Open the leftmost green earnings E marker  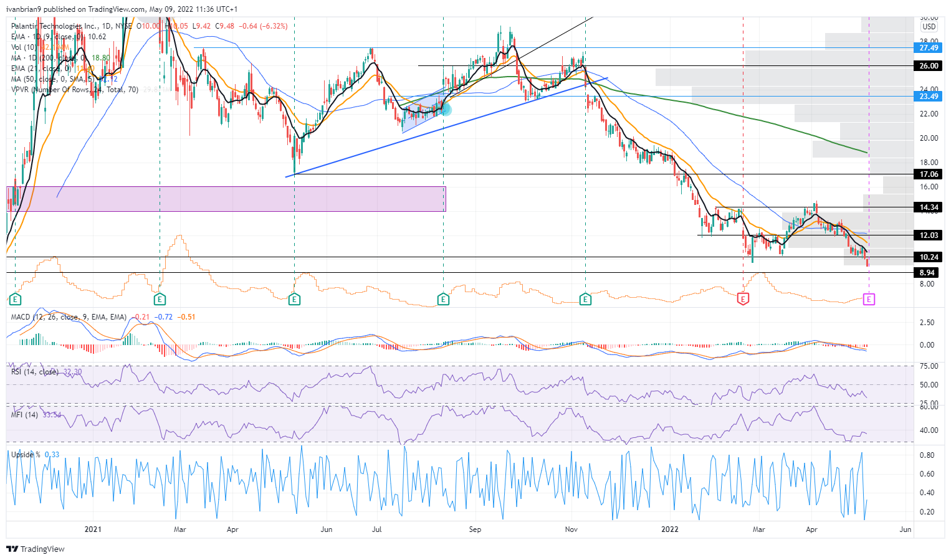(16, 300)
